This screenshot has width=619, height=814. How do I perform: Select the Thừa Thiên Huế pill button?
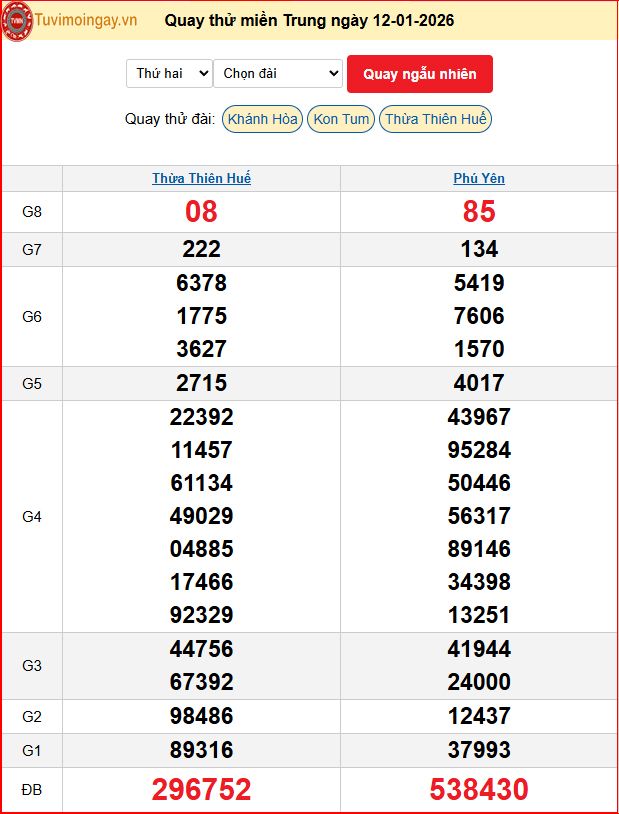(435, 119)
